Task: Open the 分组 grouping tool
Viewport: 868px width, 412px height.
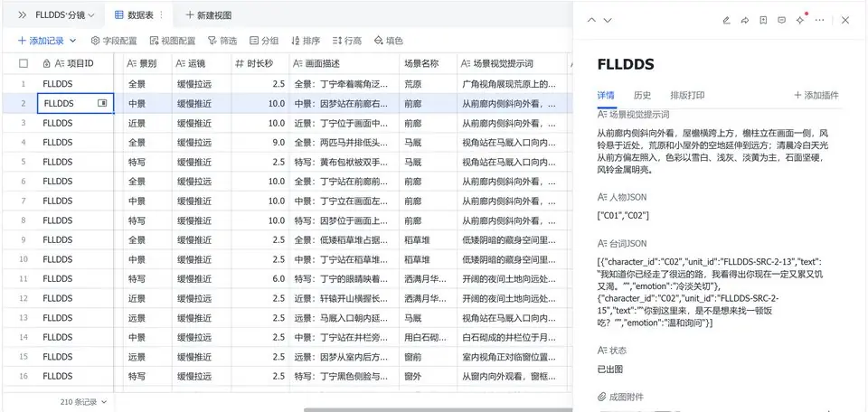Action: tap(263, 41)
